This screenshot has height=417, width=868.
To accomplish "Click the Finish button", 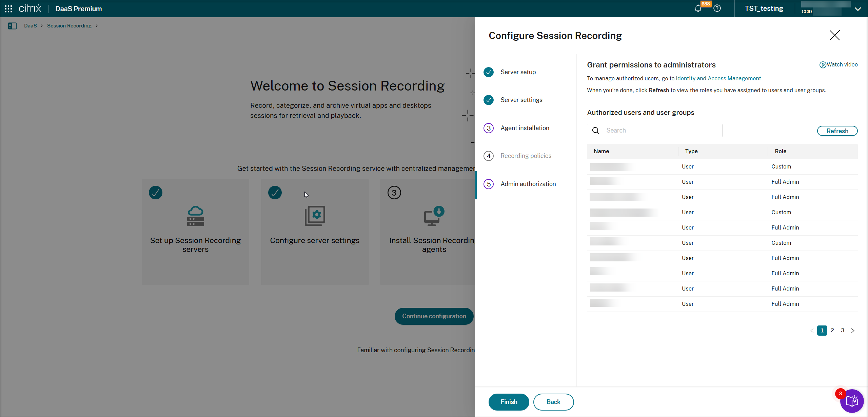I will tap(509, 402).
